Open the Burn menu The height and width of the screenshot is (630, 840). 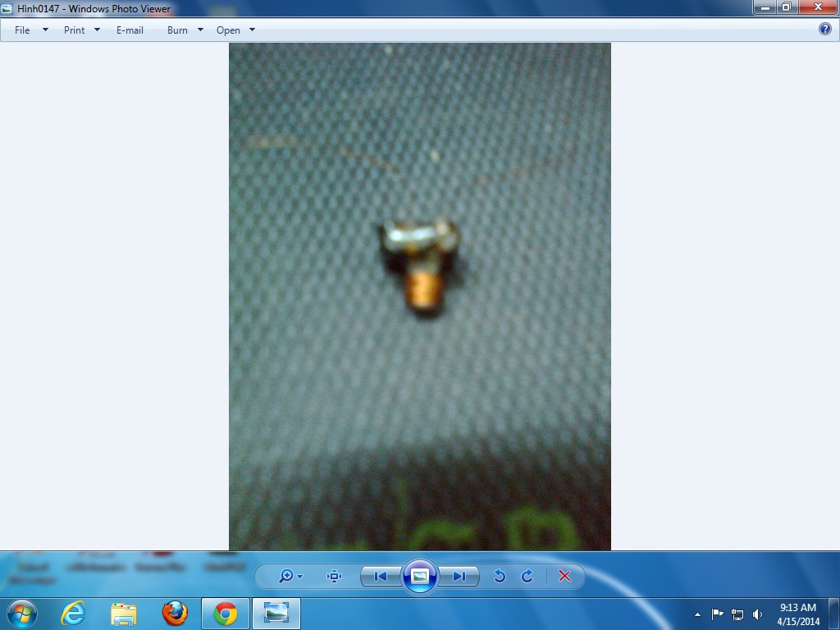pyautogui.click(x=177, y=30)
